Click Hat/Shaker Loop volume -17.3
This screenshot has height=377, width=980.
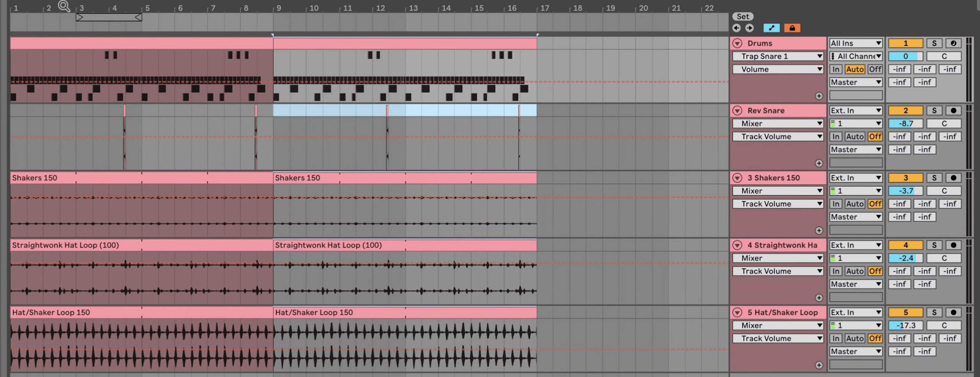coord(905,326)
